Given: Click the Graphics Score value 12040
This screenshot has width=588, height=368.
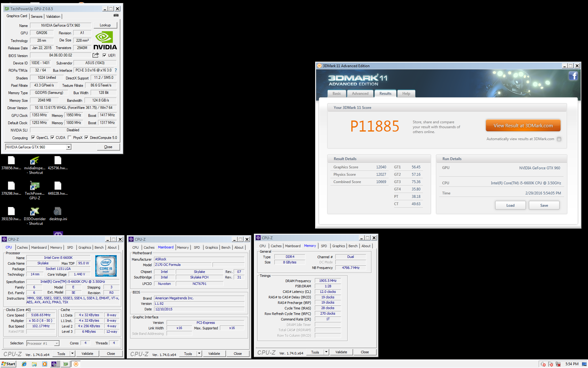Looking at the screenshot, I should (381, 167).
